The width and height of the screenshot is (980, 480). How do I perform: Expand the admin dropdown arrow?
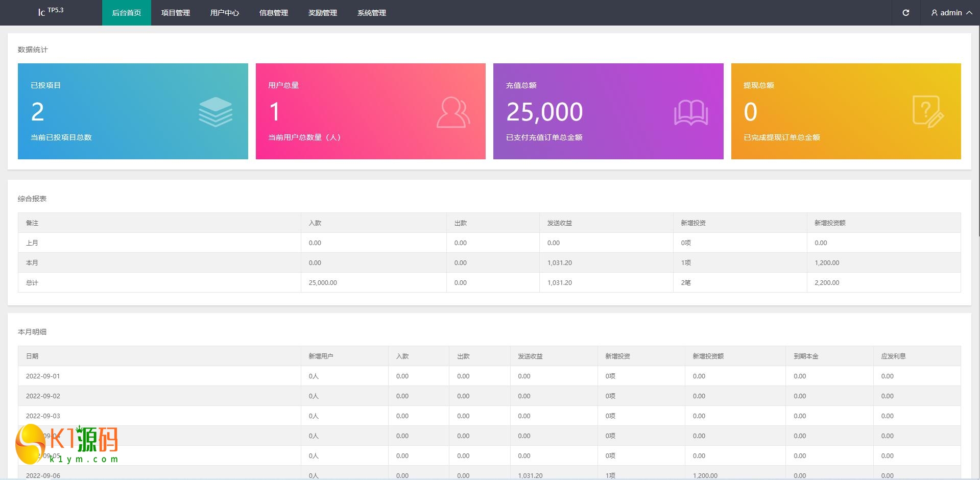click(969, 13)
